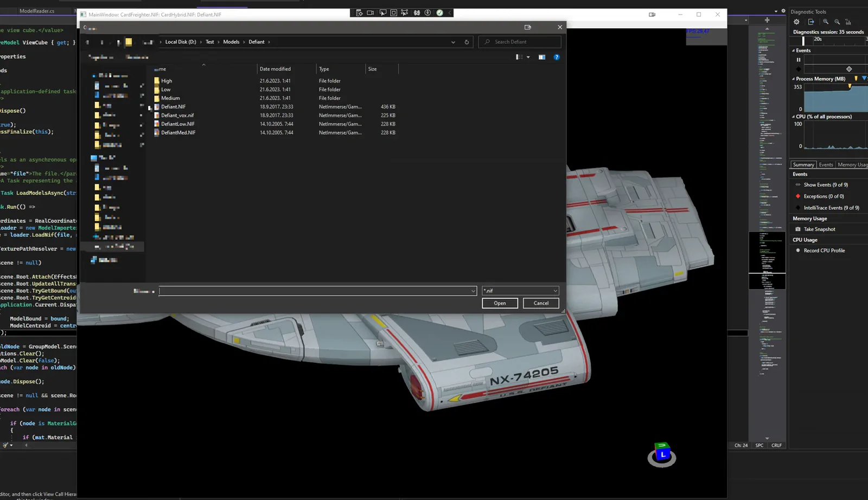
Task: Select the Defiant_vox.nif file
Action: [x=177, y=116]
